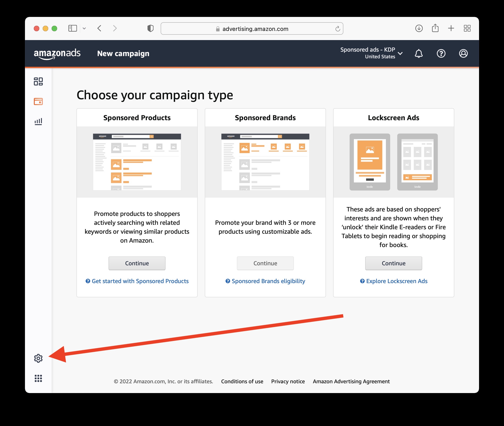Screen dimensions: 504x426
Task: Click the 2022 Amazon.com copyright text
Action: pyautogui.click(x=163, y=381)
